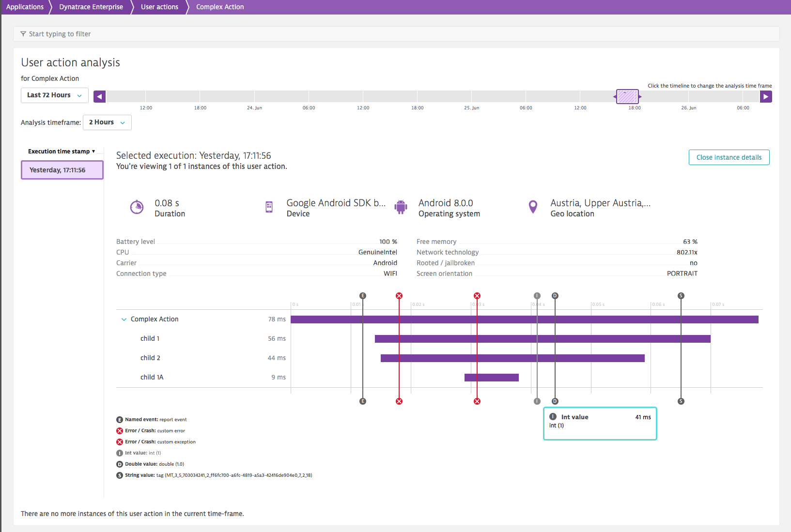The image size is (791, 532).
Task: Click Close instance details button
Action: click(729, 157)
